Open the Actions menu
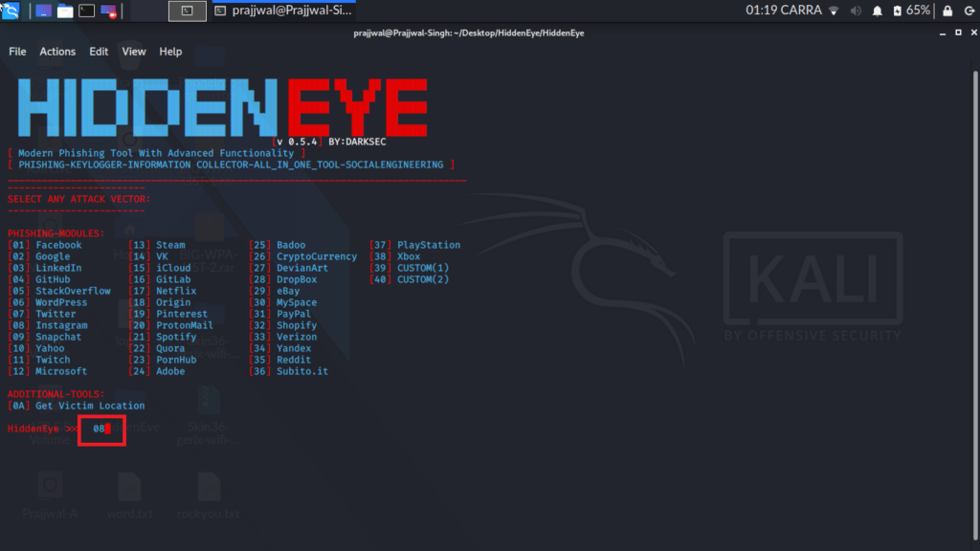Viewport: 980px width, 551px height. 57,52
